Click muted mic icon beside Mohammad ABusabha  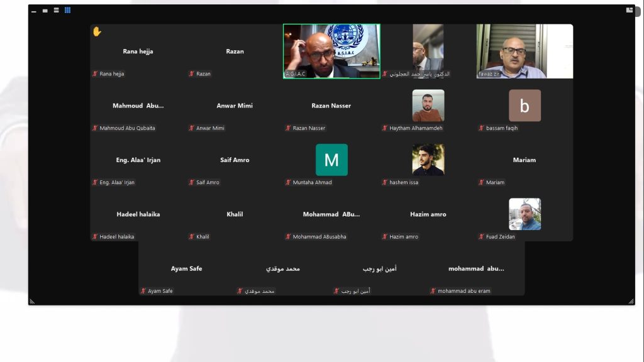tap(288, 237)
